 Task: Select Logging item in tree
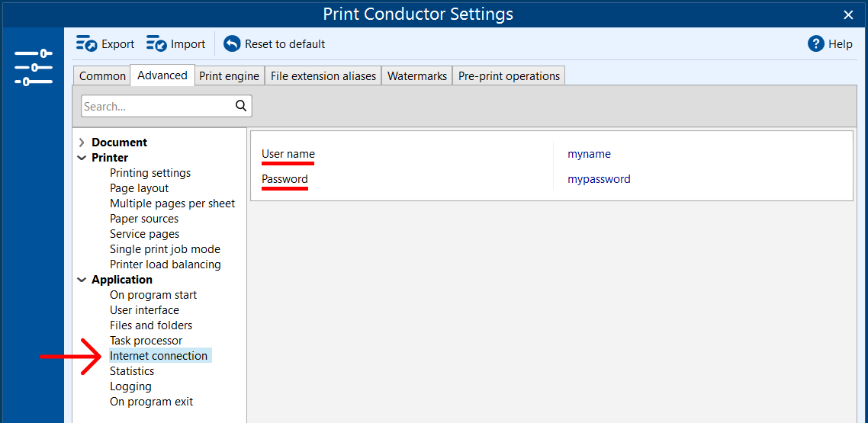(130, 386)
